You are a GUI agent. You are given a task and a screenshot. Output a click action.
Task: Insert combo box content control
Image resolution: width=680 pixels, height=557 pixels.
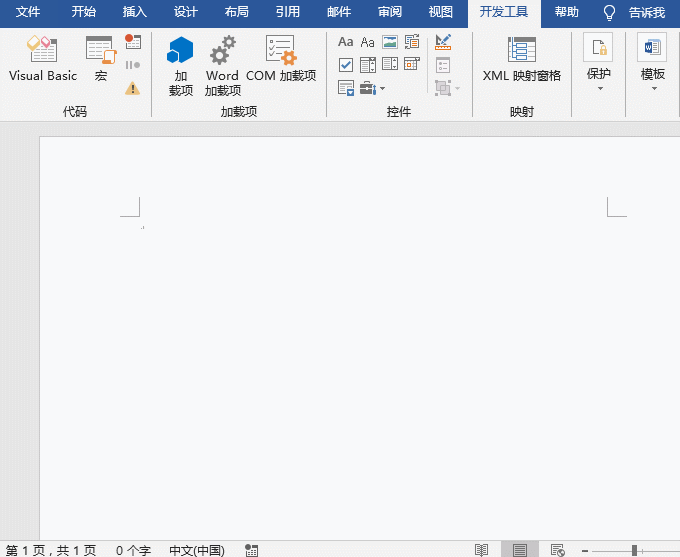coord(368,65)
